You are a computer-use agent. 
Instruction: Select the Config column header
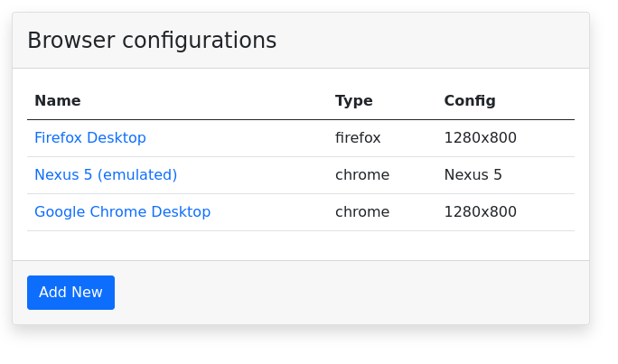coord(470,101)
